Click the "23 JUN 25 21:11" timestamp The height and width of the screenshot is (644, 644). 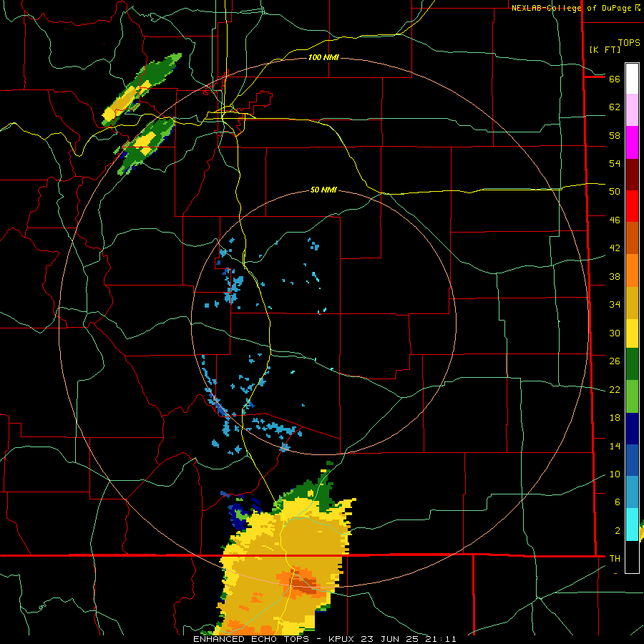coord(409,639)
